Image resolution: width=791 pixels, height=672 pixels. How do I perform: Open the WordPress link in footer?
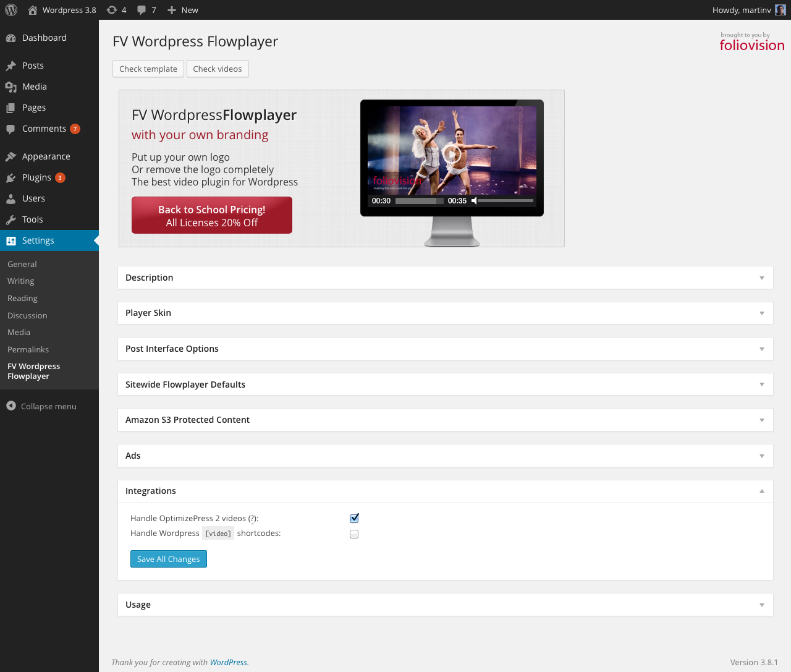tap(229, 662)
